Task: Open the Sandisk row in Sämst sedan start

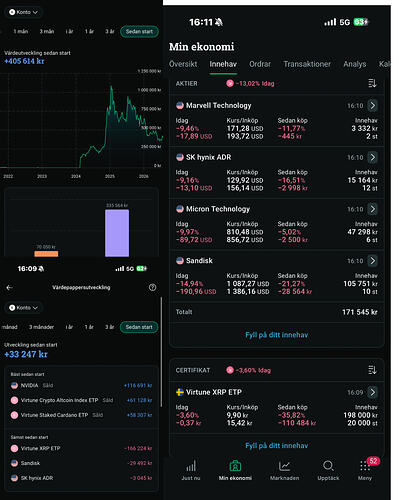Action: pyautogui.click(x=81, y=463)
